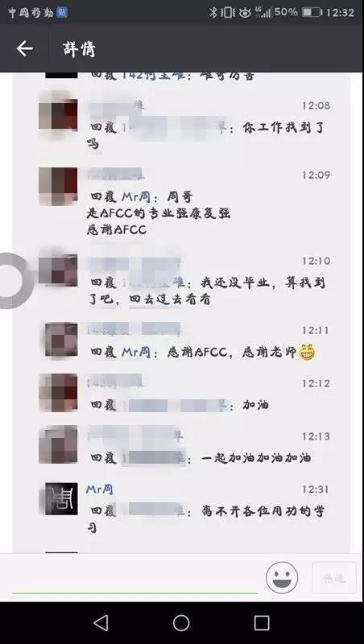Tap the Android home circle button
This screenshot has height=644, width=364.
[x=181, y=622]
